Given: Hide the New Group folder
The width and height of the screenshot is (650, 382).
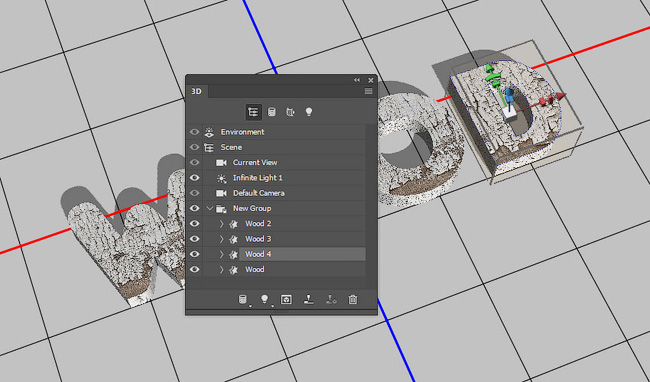Looking at the screenshot, I should [194, 208].
